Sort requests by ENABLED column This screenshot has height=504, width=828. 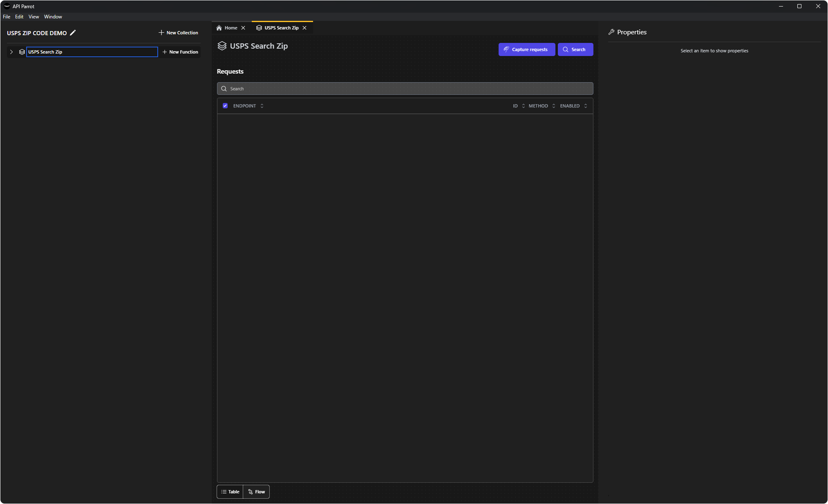(586, 106)
